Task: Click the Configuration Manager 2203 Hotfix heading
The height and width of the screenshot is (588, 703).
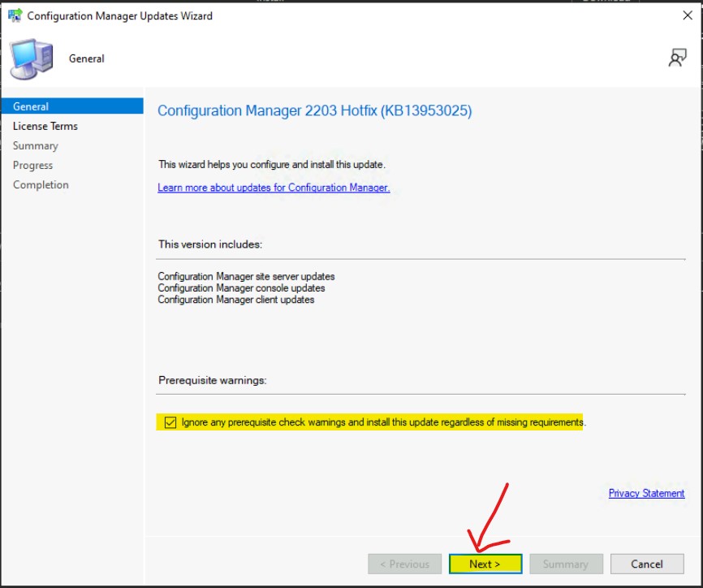Action: pyautogui.click(x=315, y=110)
